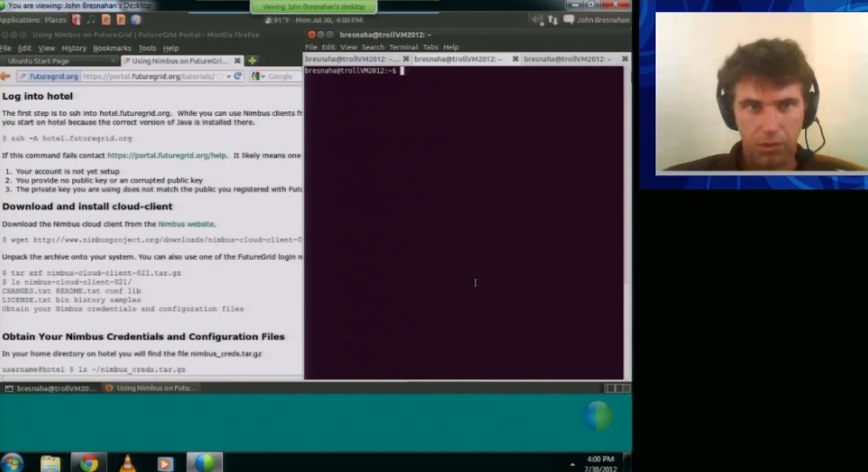868x472 pixels.
Task: Reload the page in Firefox
Action: [x=238, y=77]
